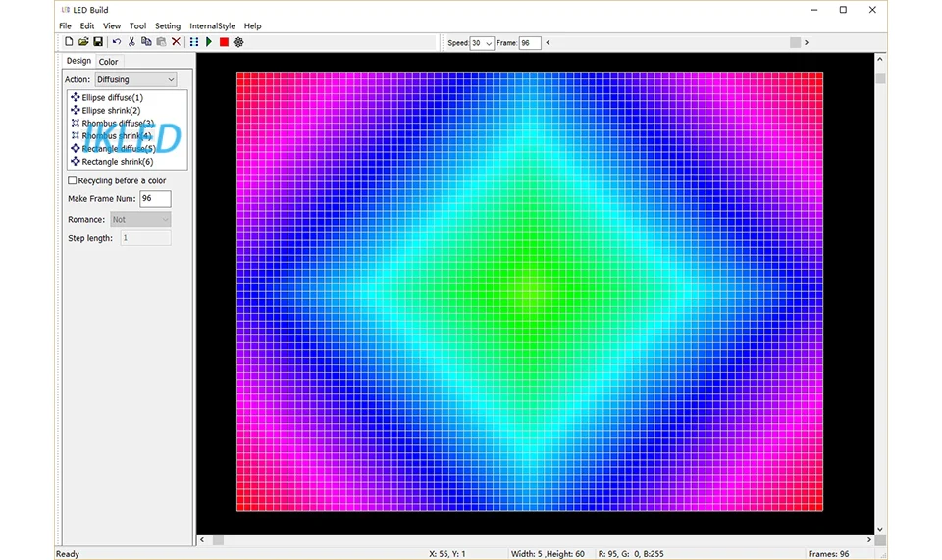Toggle Recycling before a color checkbox
942x560 pixels.
click(72, 180)
